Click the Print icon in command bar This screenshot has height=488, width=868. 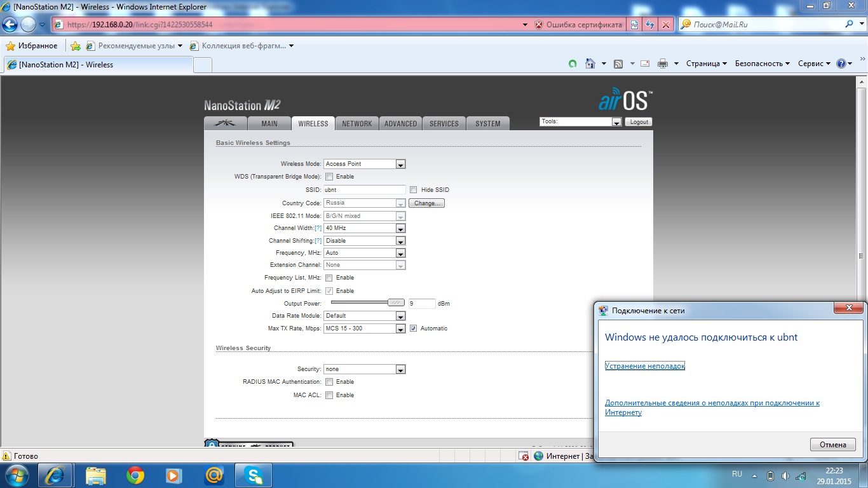pyautogui.click(x=663, y=64)
